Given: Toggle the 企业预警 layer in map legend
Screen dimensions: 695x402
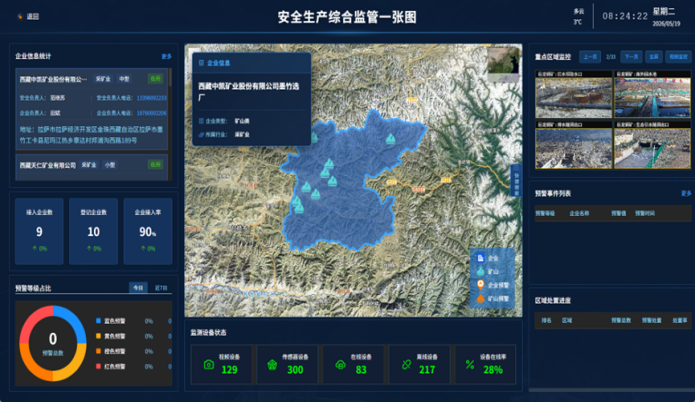Looking at the screenshot, I should pyautogui.click(x=492, y=285).
